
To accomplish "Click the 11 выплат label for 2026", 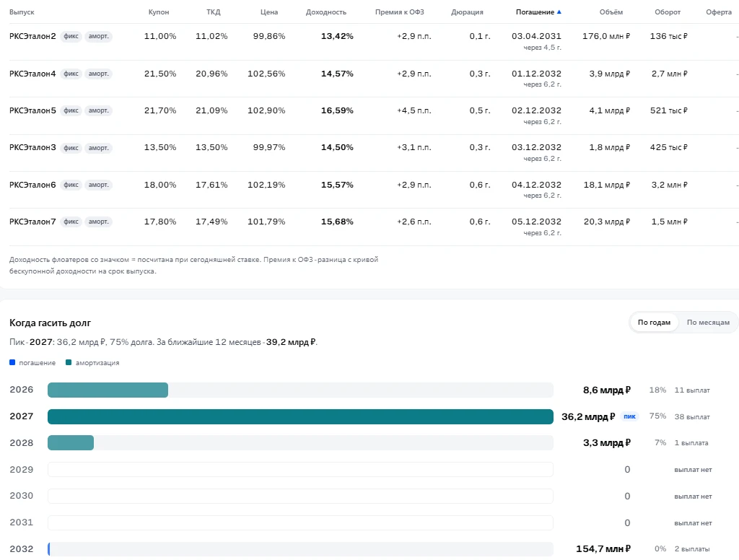I will tap(692, 390).
